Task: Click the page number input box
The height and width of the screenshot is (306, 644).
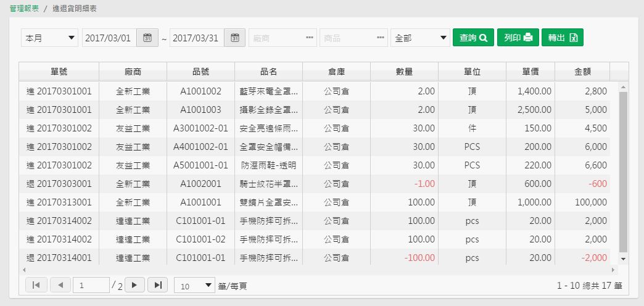Action: point(91,285)
